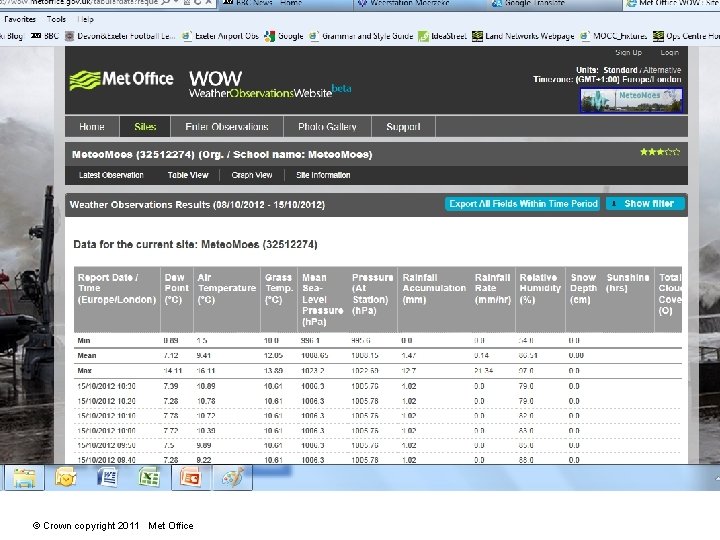Click the Relative Humidity column header
The image size is (720, 540).
540,299
